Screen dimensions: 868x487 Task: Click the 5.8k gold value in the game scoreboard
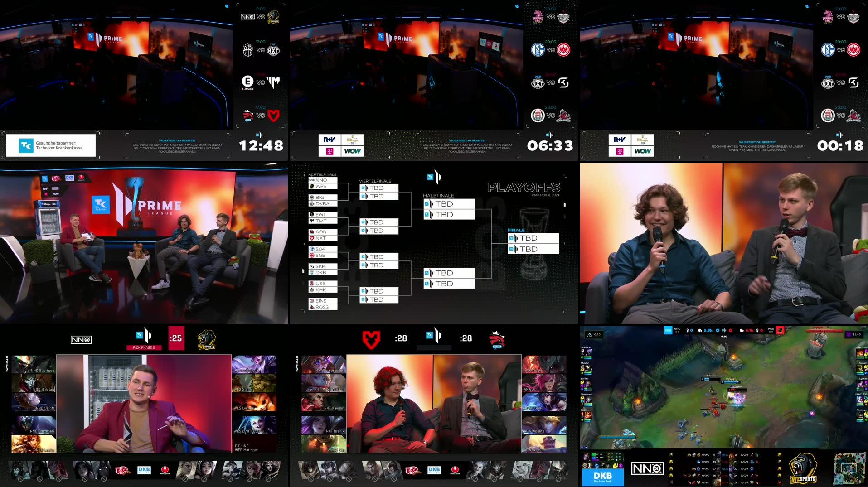(708, 331)
